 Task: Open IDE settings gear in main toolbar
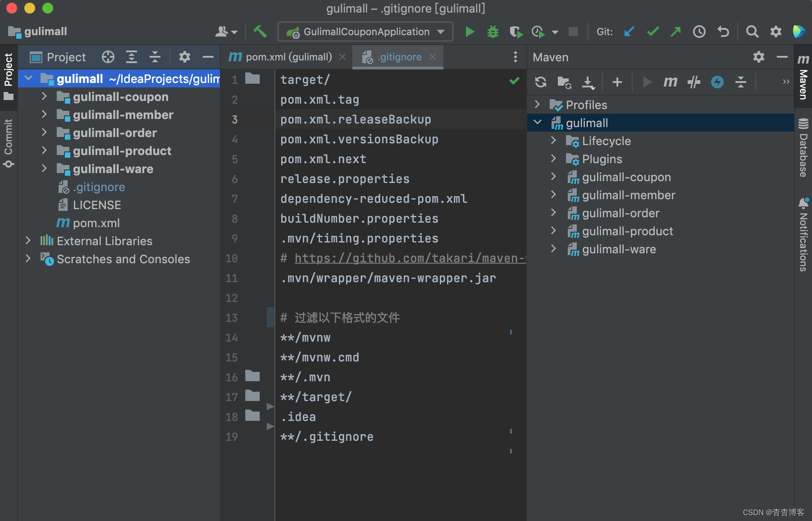[x=776, y=32]
